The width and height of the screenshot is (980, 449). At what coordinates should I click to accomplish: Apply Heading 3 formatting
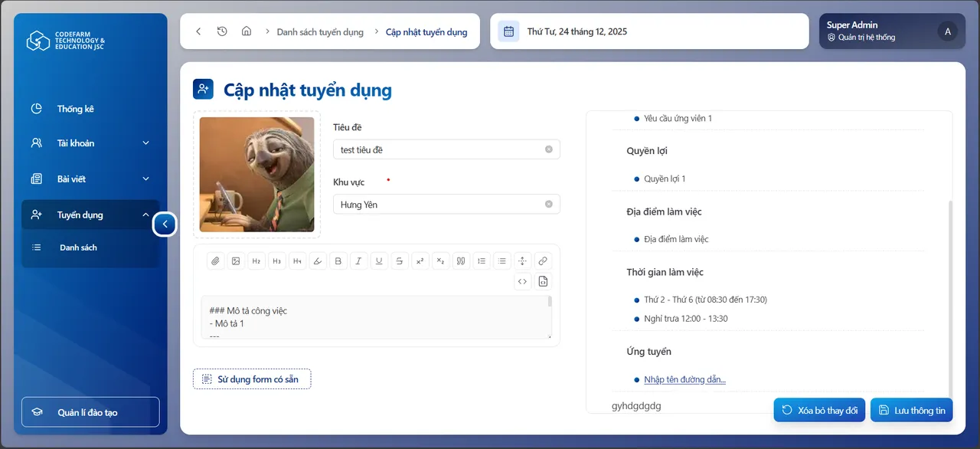276,261
